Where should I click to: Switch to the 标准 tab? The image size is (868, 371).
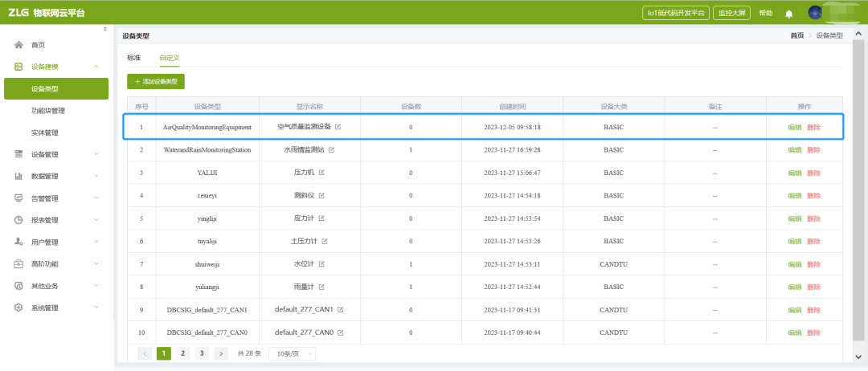coord(134,58)
